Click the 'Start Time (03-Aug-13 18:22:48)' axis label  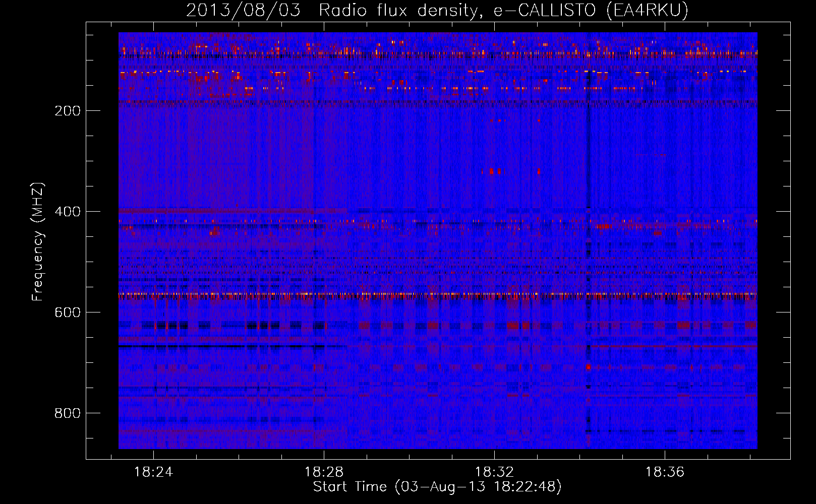[x=437, y=487]
